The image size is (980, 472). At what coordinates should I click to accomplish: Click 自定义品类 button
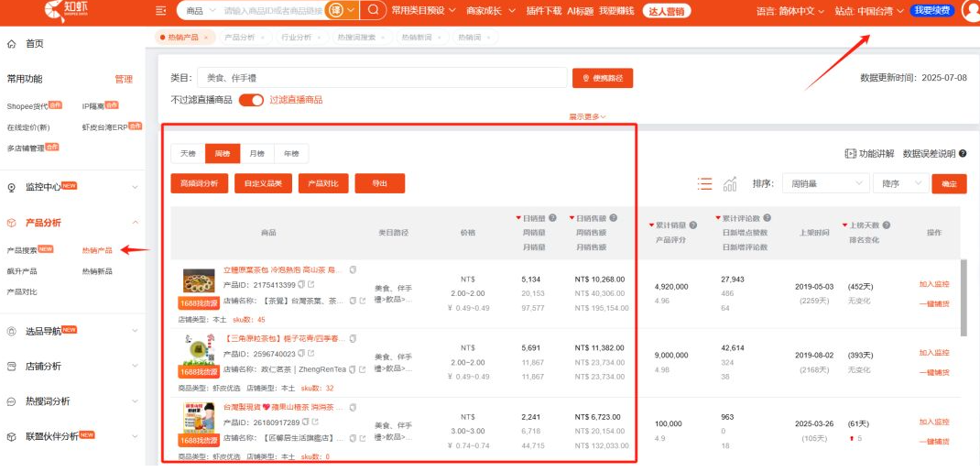(263, 184)
